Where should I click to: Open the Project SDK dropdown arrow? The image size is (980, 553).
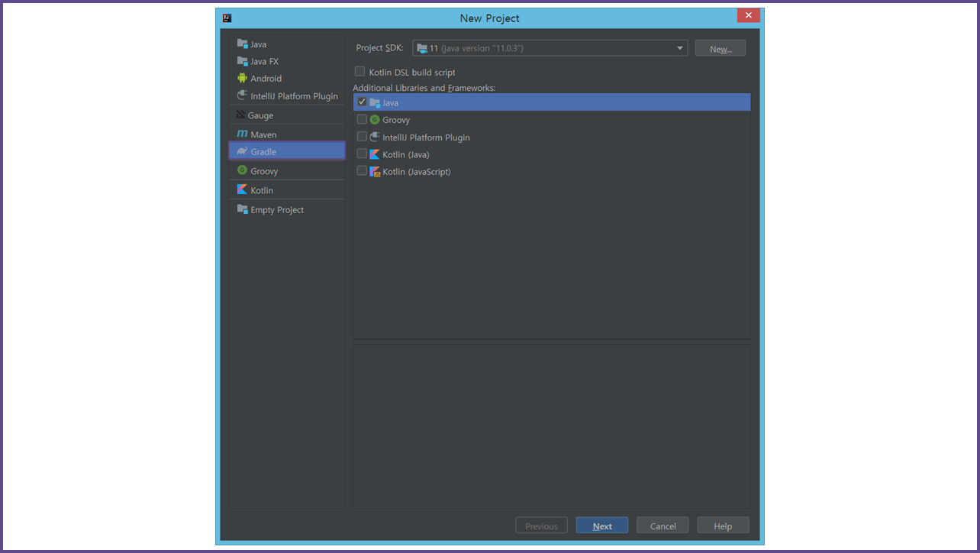click(679, 48)
